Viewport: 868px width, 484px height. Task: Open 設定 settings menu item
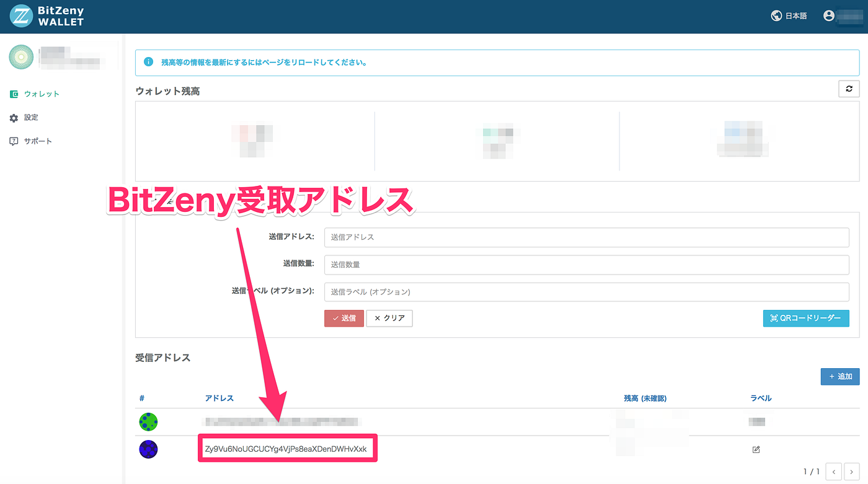(x=31, y=118)
